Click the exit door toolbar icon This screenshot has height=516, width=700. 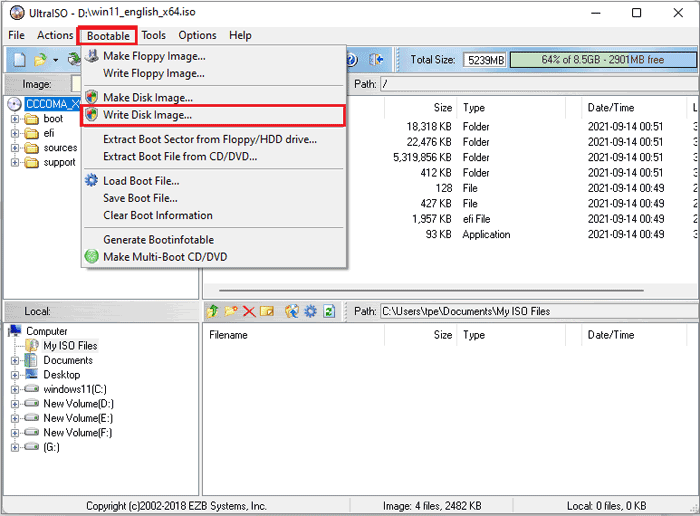point(376,59)
